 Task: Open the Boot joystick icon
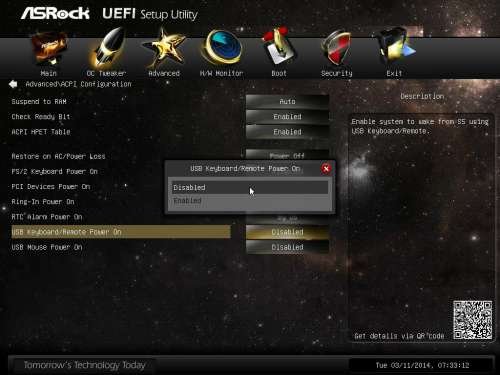click(x=279, y=47)
